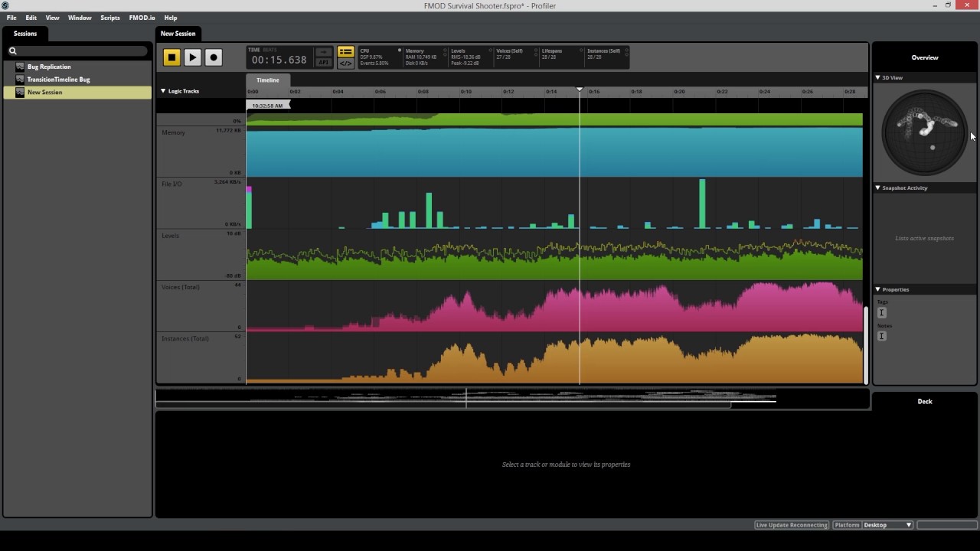Screen dimensions: 980x551
Task: Collapse the Snapshot Activity section
Action: pyautogui.click(x=878, y=187)
